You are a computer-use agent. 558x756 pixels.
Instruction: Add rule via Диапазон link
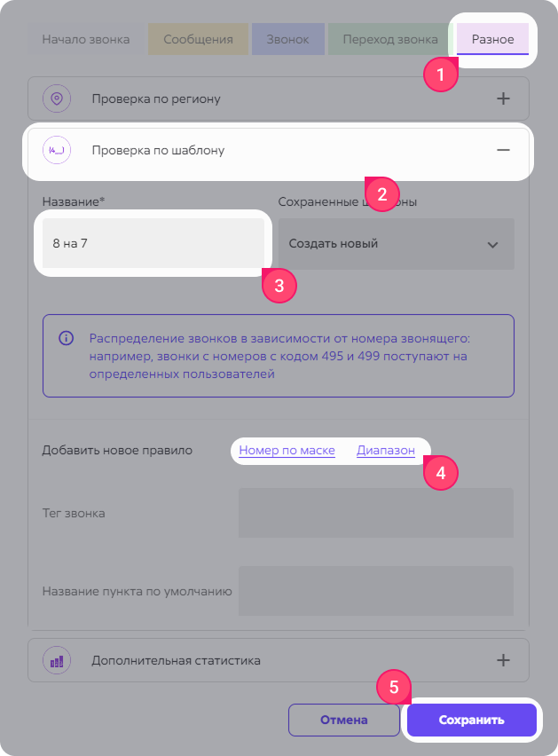[x=386, y=451]
